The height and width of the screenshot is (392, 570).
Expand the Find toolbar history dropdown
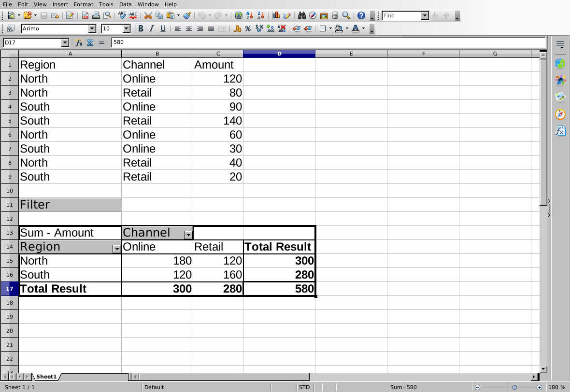tap(425, 15)
